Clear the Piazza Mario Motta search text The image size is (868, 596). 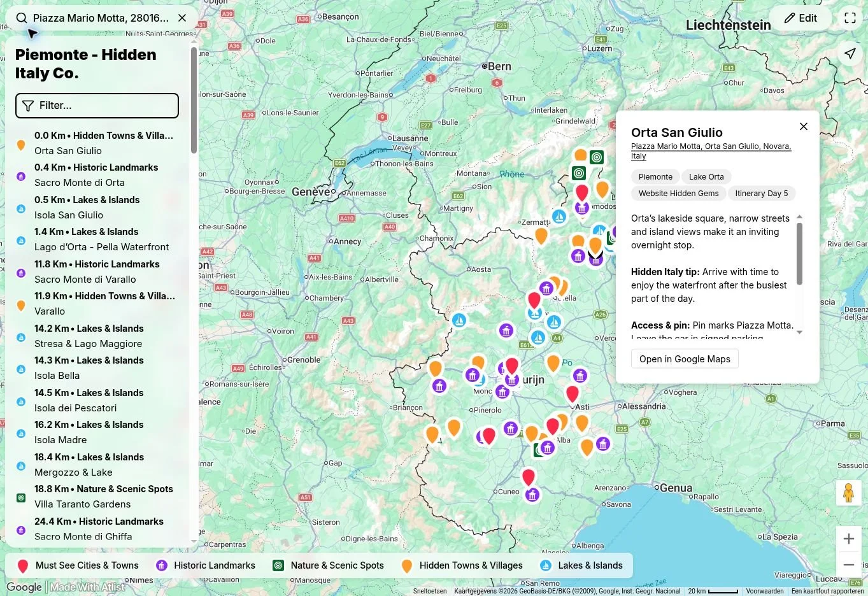182,18
